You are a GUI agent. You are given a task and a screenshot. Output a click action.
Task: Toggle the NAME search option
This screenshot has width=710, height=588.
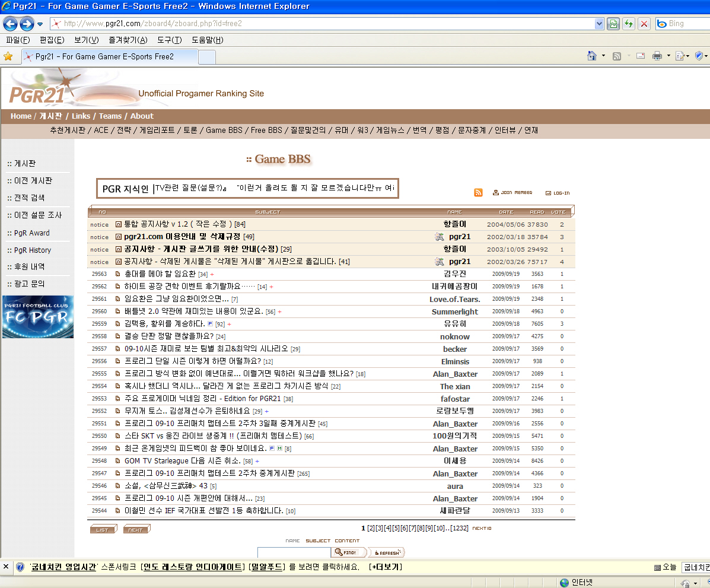(x=292, y=541)
